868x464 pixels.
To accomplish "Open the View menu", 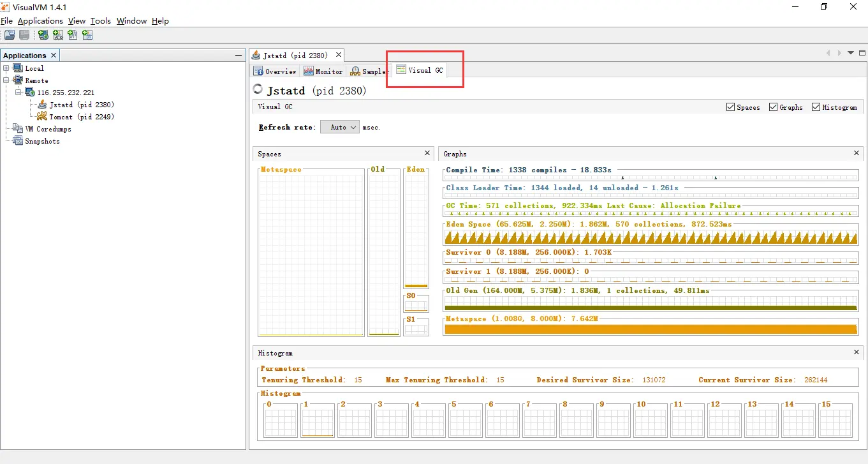I will click(77, 21).
